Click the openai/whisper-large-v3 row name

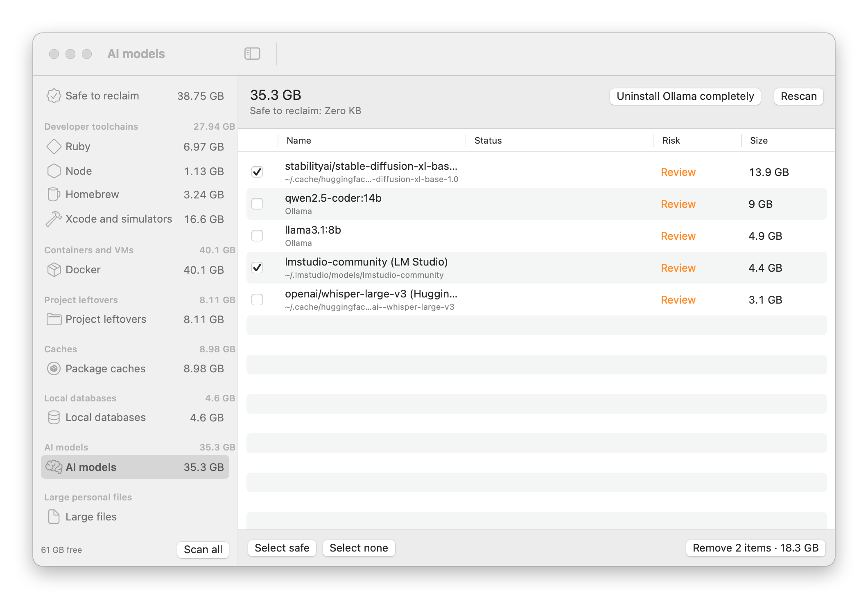[x=371, y=294]
